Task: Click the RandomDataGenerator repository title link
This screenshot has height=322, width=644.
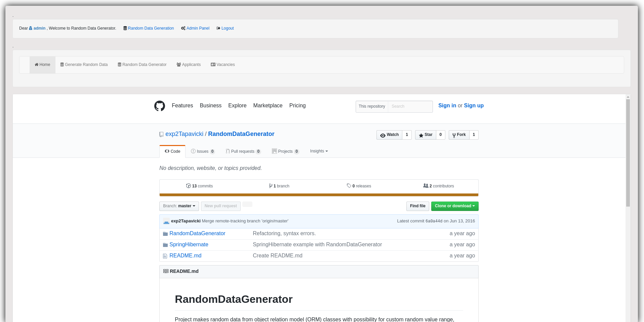Action: pyautogui.click(x=241, y=134)
